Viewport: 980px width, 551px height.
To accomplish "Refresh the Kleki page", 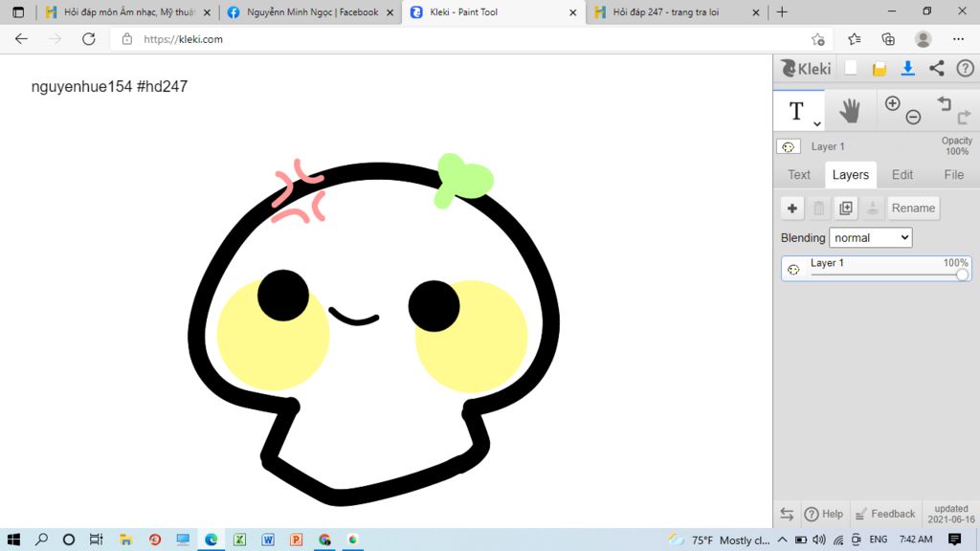I will click(89, 38).
